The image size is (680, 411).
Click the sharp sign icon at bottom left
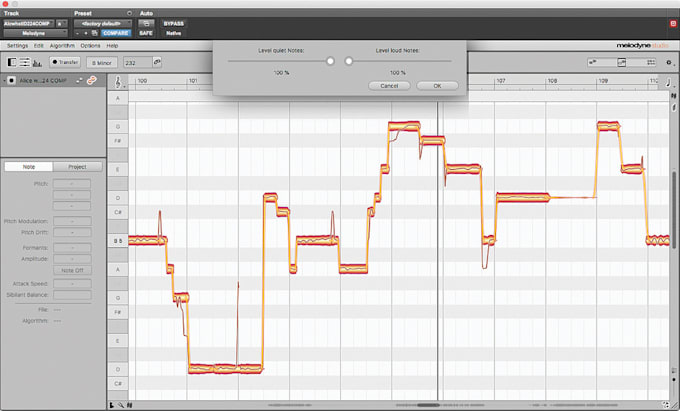point(130,405)
